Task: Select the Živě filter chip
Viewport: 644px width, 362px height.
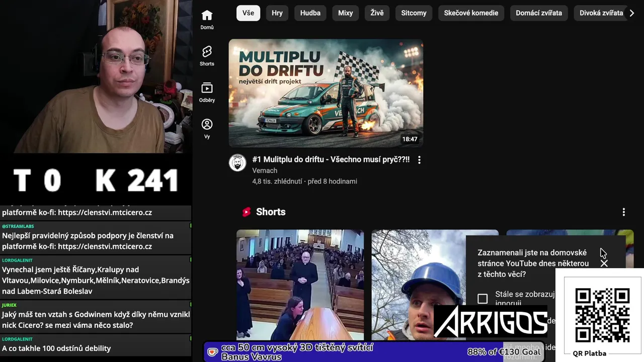Action: (377, 13)
